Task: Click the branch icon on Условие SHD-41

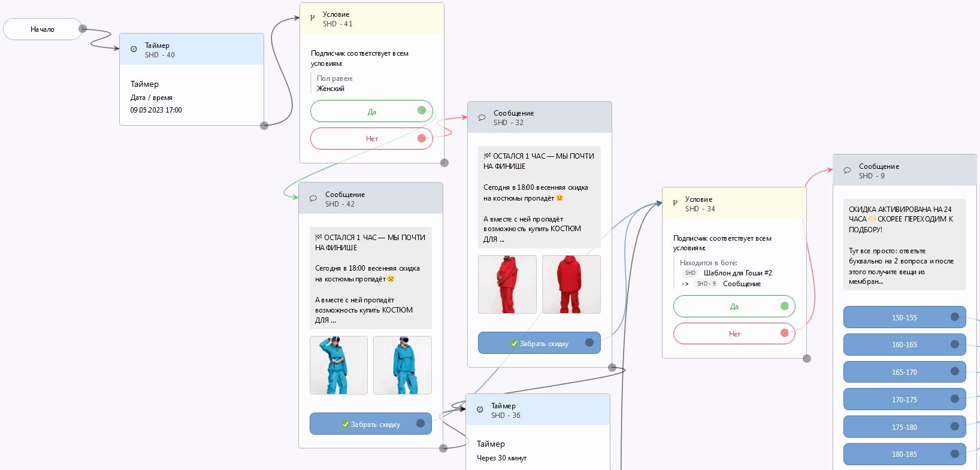Action: tap(312, 18)
